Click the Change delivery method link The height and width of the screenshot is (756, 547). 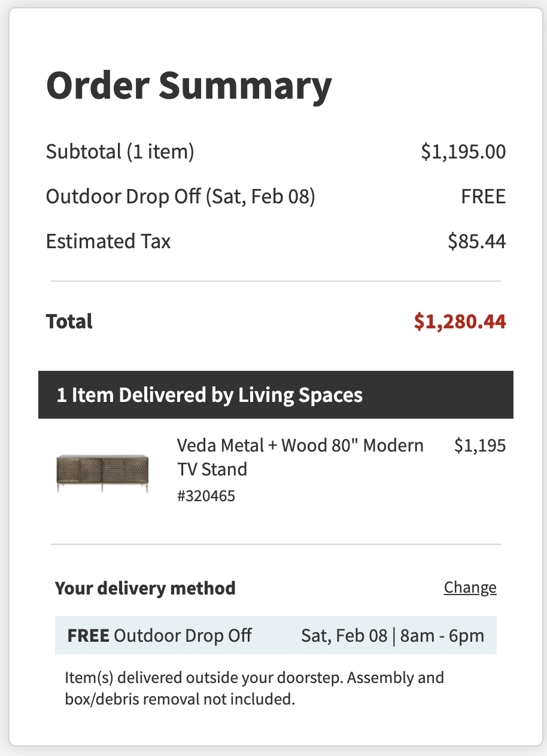pos(470,588)
